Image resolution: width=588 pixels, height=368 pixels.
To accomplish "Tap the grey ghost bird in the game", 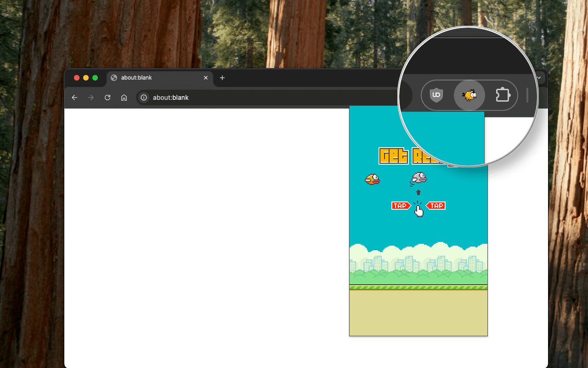I will (x=418, y=178).
